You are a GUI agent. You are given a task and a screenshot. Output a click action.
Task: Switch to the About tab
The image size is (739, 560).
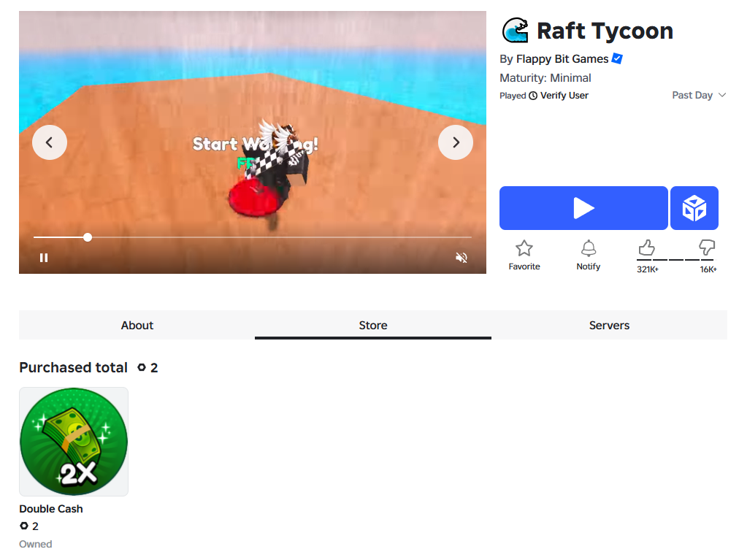(x=137, y=325)
